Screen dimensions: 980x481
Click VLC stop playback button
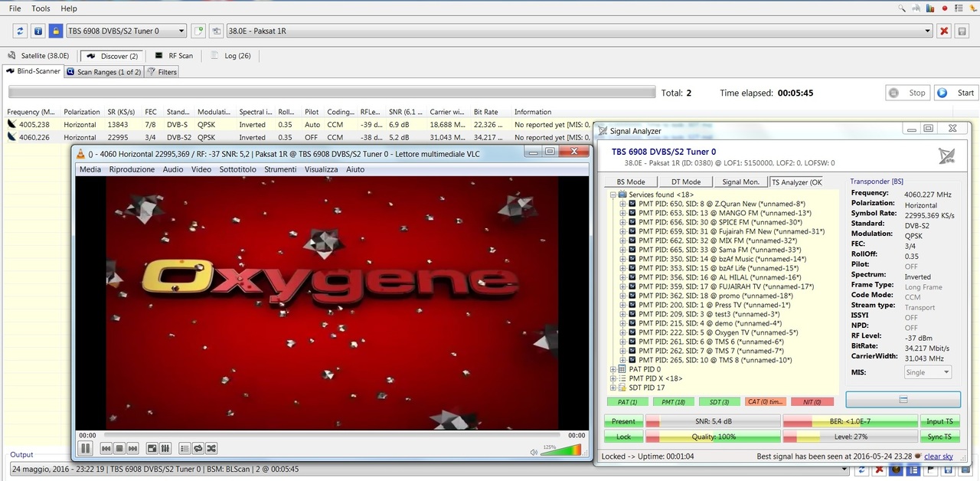point(119,448)
